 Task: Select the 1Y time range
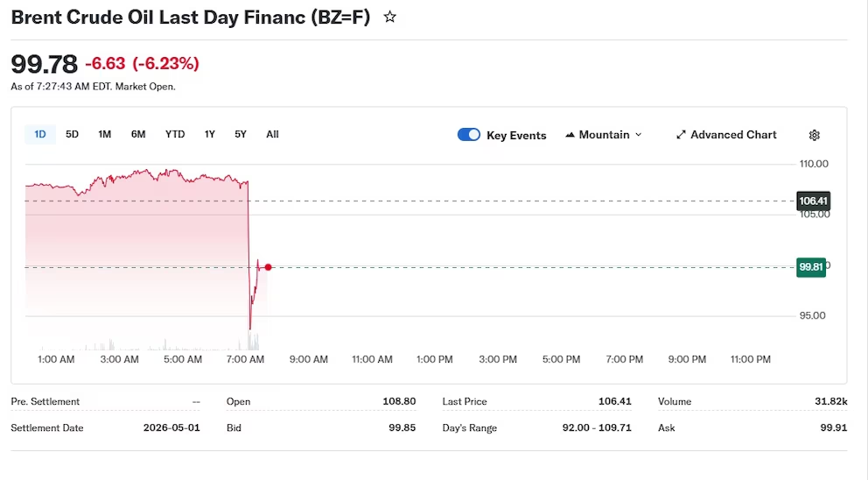pos(210,134)
